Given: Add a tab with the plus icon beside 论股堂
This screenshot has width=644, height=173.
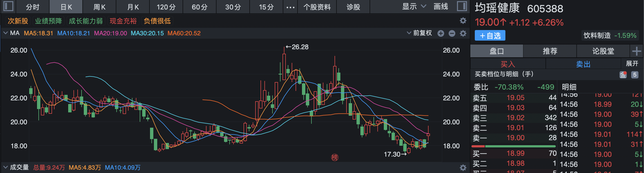Looking at the screenshot, I should click(636, 51).
